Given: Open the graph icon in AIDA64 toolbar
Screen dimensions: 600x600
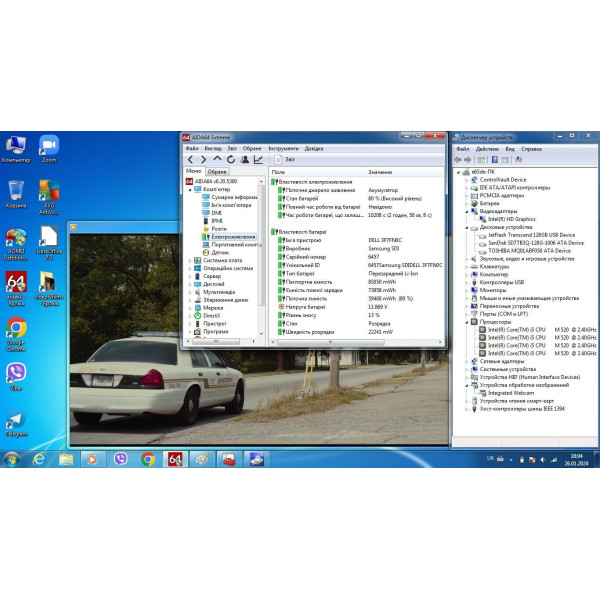Looking at the screenshot, I should click(258, 160).
